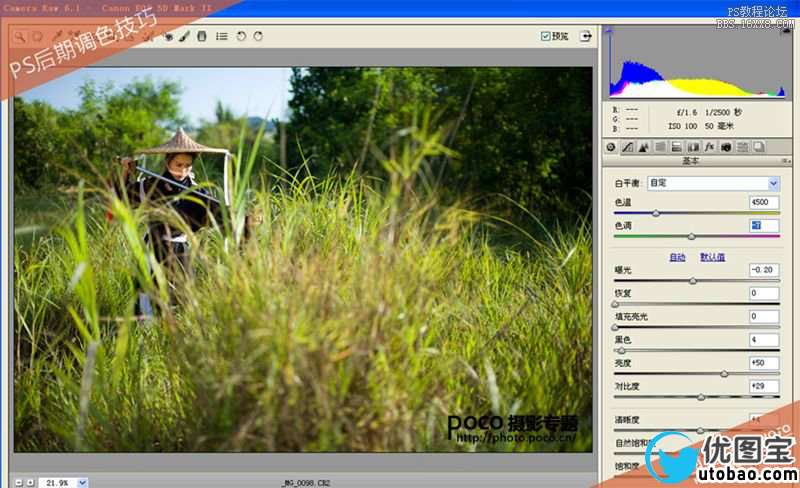Uncheck the preview (预览) checkbox
800x488 pixels.
546,36
